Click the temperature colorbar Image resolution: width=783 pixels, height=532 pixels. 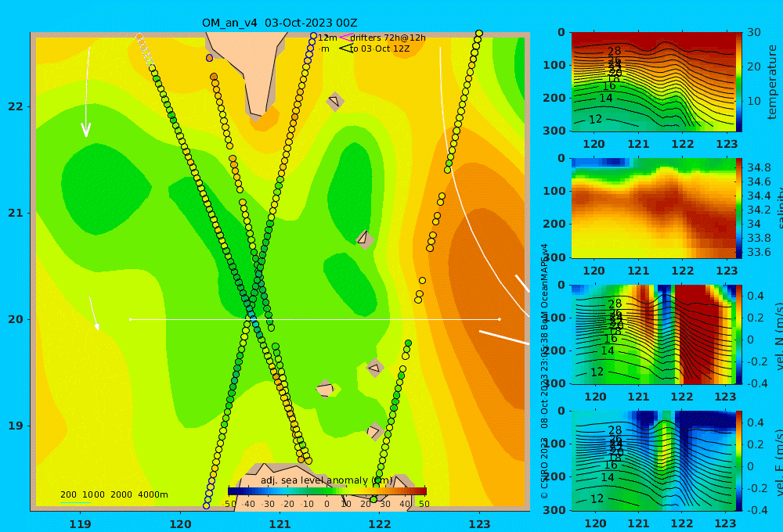tap(739, 82)
